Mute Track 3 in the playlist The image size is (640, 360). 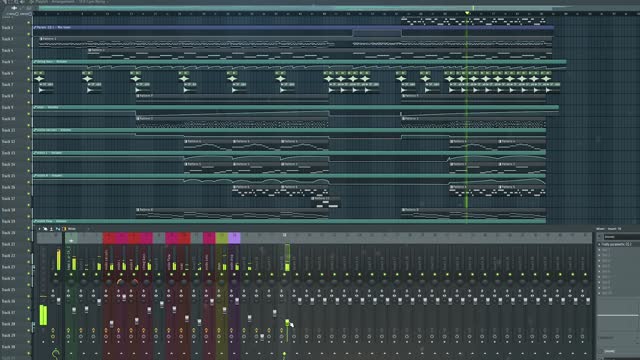[x=29, y=45]
